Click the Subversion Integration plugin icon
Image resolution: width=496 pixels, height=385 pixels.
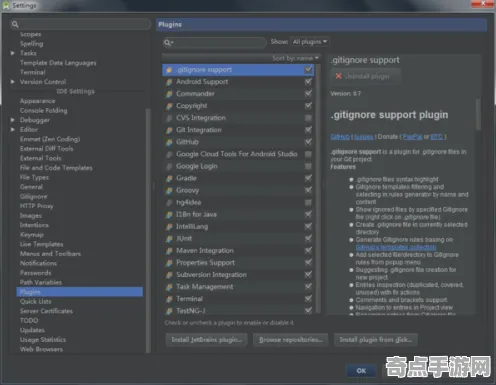(x=169, y=275)
